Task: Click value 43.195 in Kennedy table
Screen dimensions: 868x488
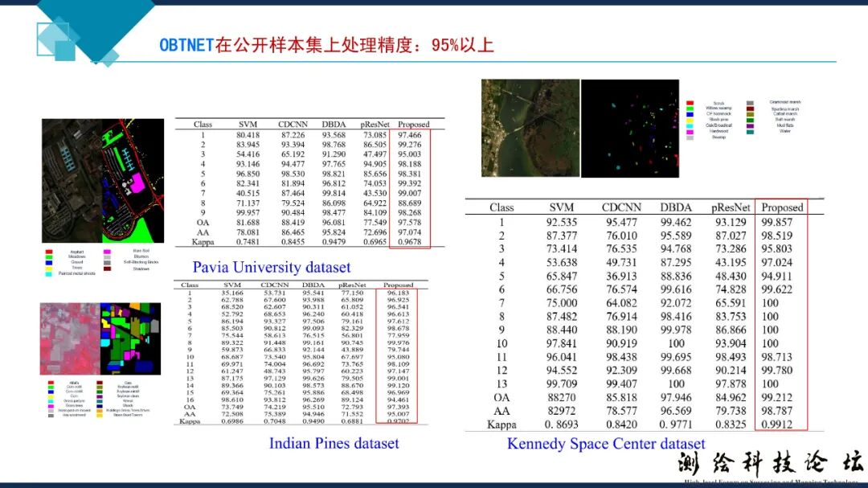Action: (731, 263)
